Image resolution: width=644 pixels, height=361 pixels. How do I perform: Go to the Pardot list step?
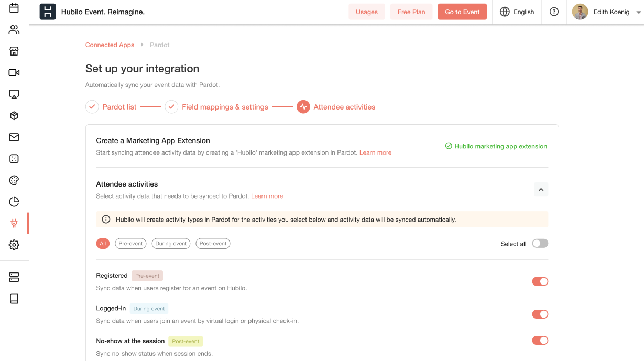click(119, 107)
